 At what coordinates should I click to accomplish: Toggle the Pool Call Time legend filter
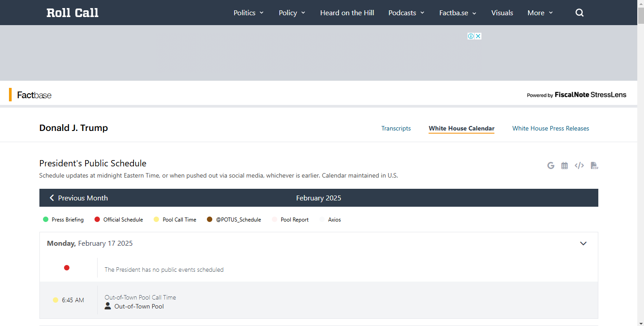click(x=175, y=220)
